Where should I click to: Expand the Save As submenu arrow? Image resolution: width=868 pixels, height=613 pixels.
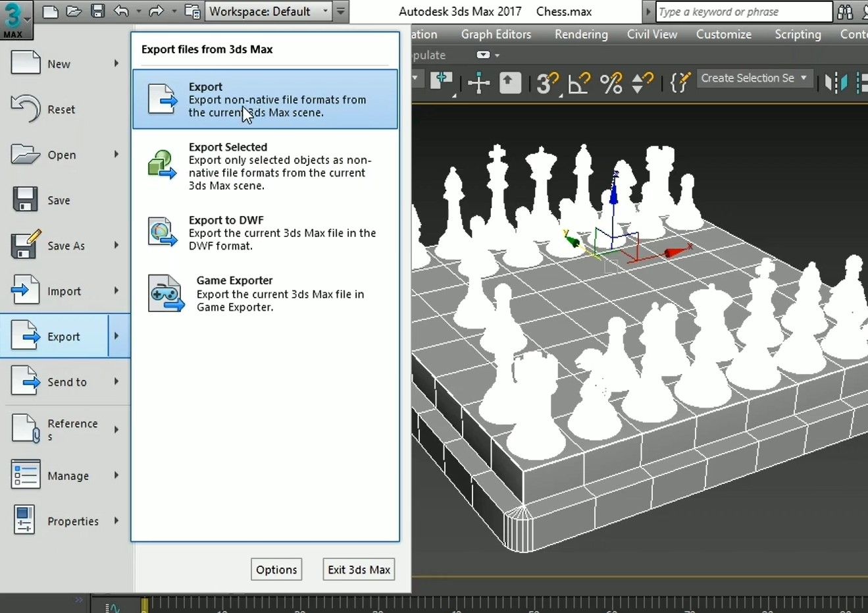116,246
